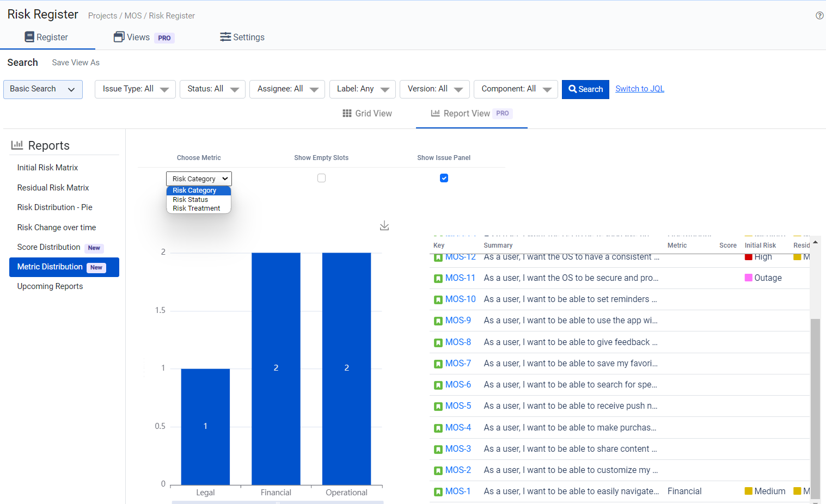Select Risk Treatment from the metric list
The width and height of the screenshot is (826, 504).
tap(197, 208)
